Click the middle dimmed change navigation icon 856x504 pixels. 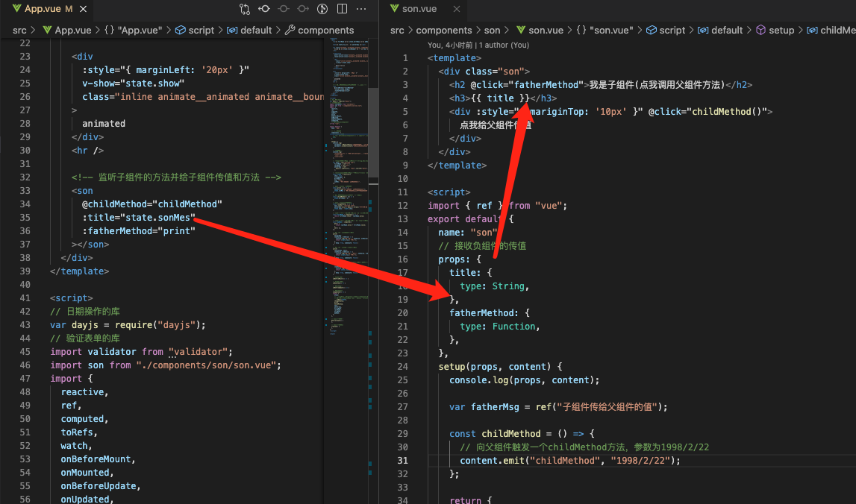[284, 9]
